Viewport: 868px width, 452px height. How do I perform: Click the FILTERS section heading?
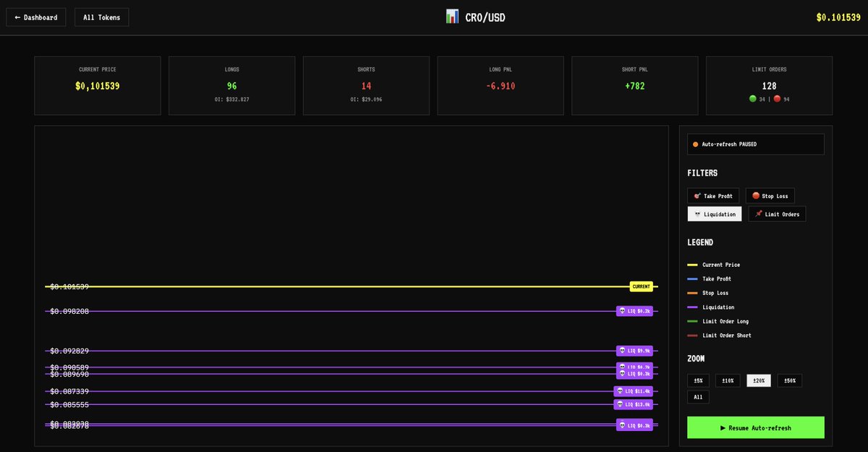702,174
